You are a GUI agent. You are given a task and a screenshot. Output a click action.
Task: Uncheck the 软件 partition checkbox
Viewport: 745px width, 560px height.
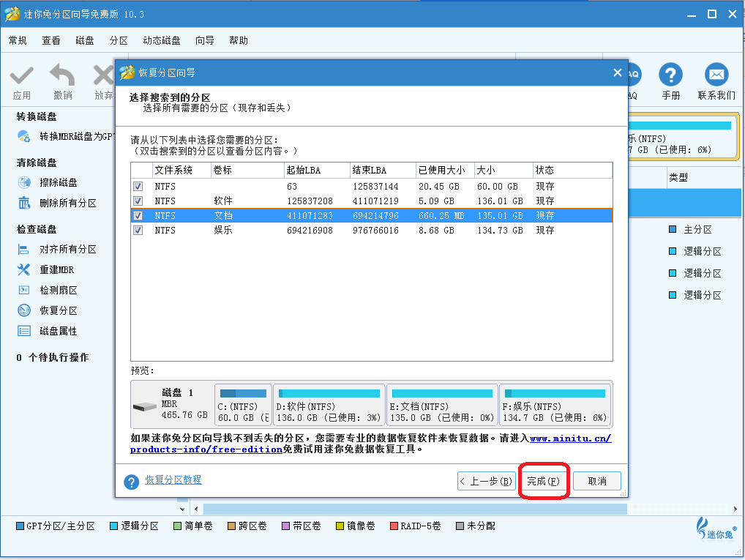[138, 201]
